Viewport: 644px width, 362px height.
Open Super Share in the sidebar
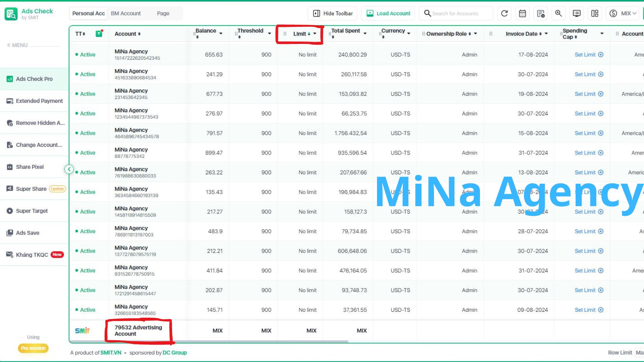pos(34,189)
